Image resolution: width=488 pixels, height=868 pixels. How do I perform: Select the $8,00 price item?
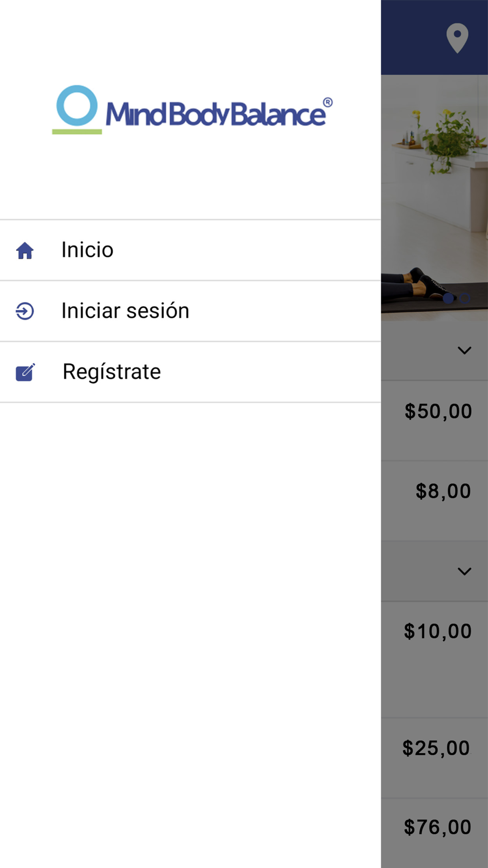pyautogui.click(x=443, y=491)
